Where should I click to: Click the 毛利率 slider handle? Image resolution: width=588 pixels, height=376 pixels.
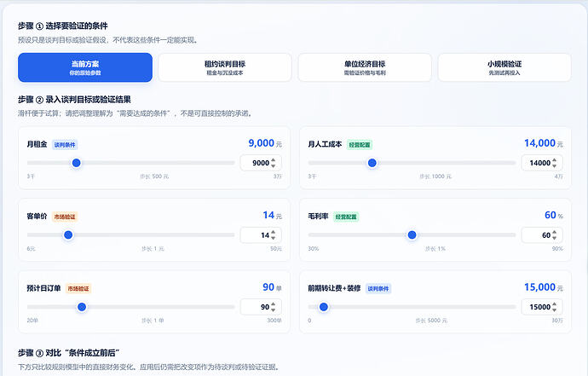pos(412,235)
